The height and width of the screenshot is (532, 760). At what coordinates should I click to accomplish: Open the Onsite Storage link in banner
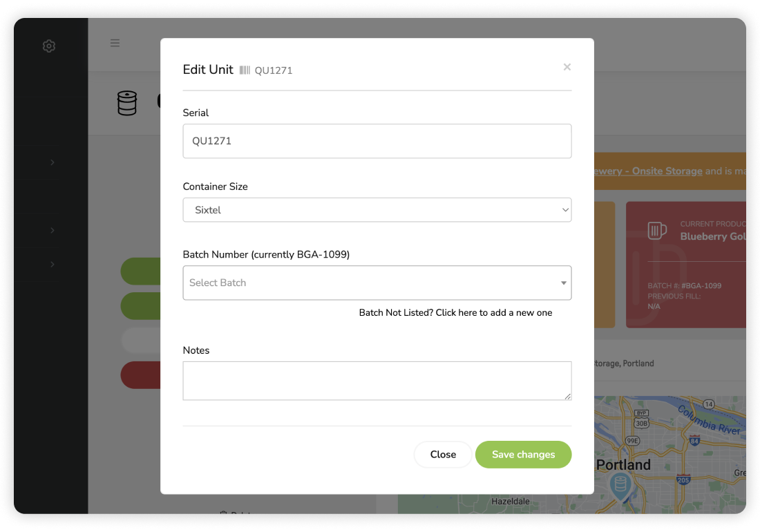pos(649,171)
